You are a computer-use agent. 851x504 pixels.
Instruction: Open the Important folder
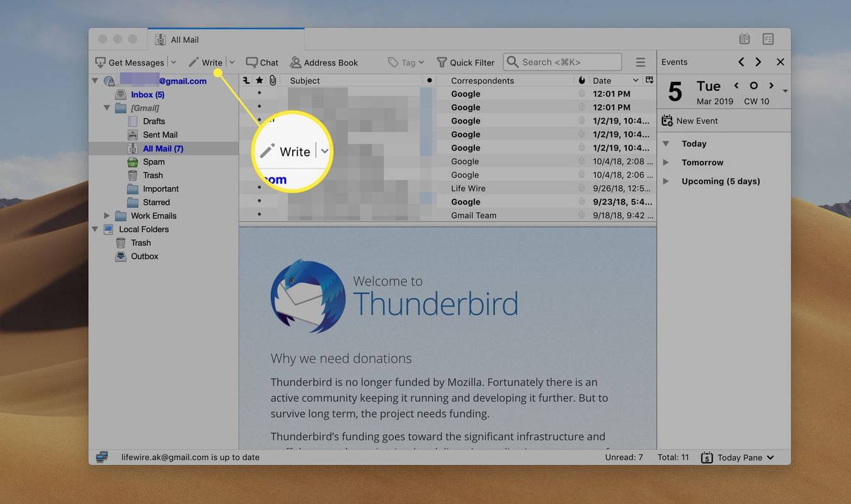tap(161, 189)
